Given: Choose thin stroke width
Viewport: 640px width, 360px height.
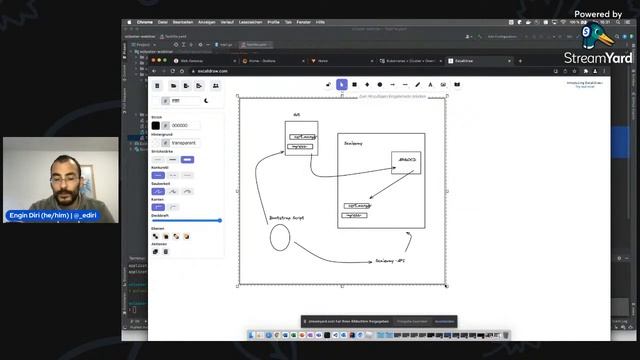Looking at the screenshot, I should (158, 160).
